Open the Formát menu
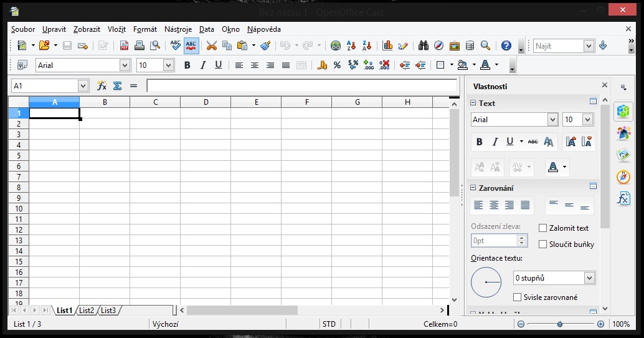Viewport: 644px width, 338px height. point(144,29)
